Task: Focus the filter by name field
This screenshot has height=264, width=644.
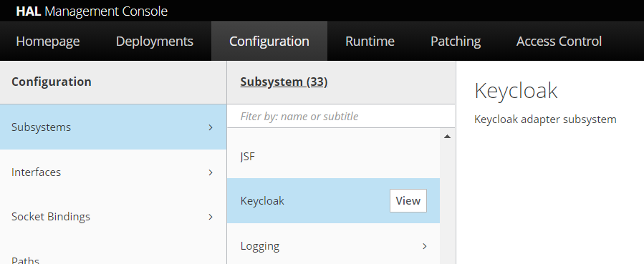Action: pos(340,117)
